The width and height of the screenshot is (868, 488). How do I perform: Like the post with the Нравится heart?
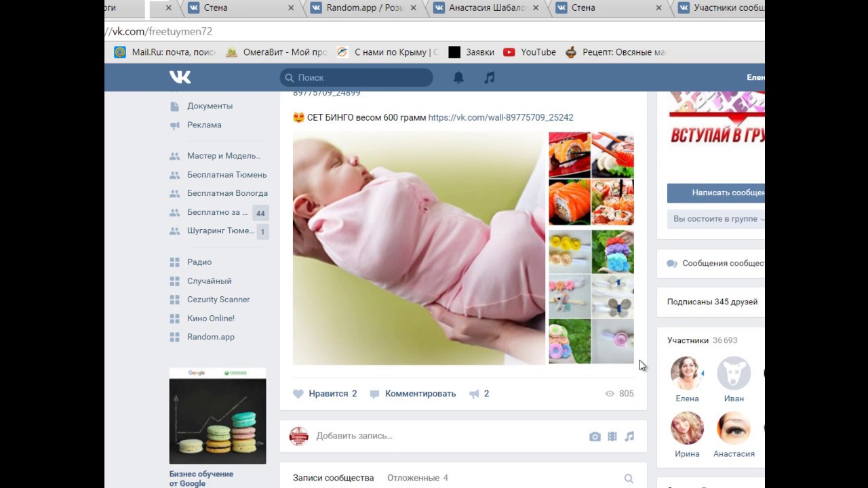(325, 394)
